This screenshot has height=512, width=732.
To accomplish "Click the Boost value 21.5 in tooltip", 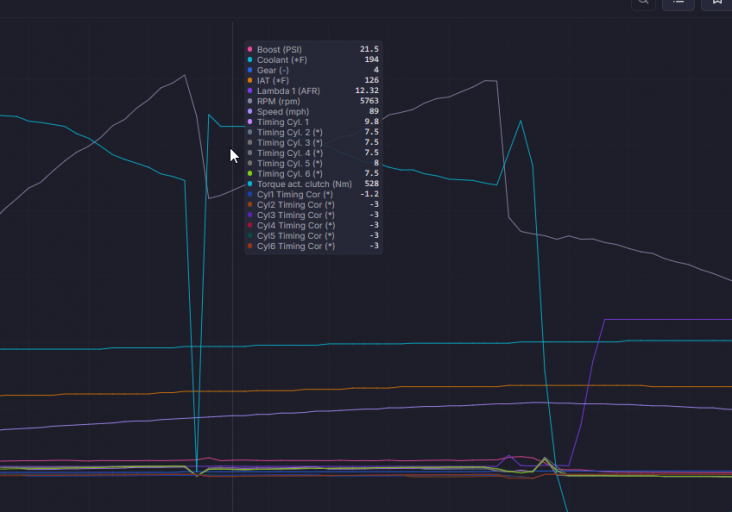I will point(369,49).
